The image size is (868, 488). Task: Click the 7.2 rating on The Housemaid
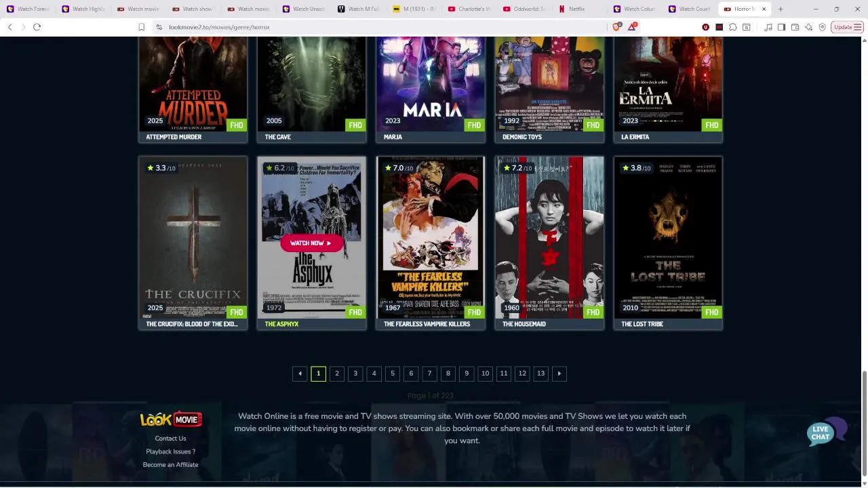pos(517,168)
